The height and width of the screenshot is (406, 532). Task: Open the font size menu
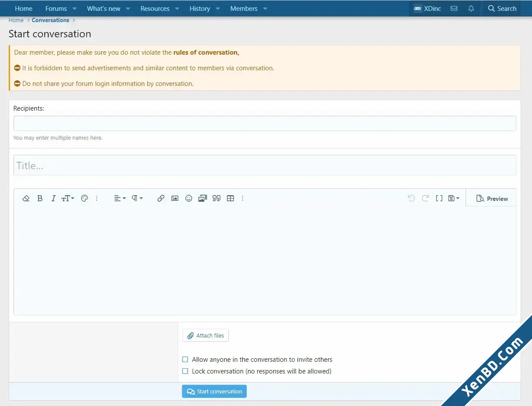click(x=67, y=198)
